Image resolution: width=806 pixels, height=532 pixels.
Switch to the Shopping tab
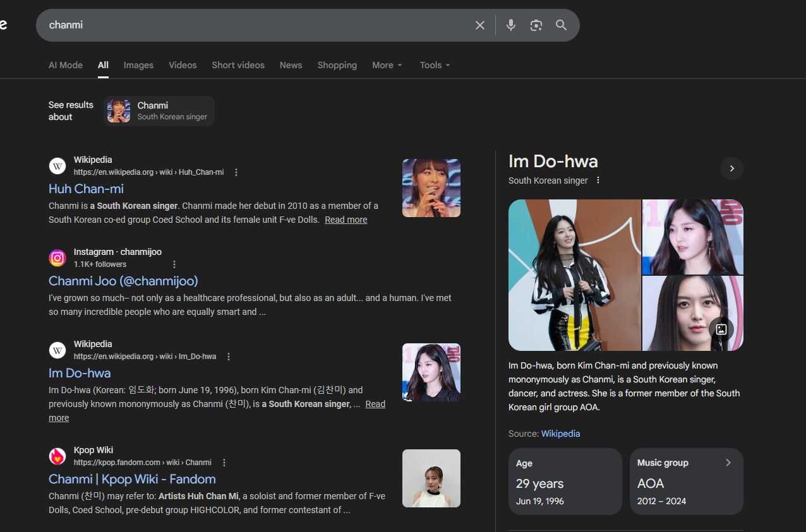(337, 65)
